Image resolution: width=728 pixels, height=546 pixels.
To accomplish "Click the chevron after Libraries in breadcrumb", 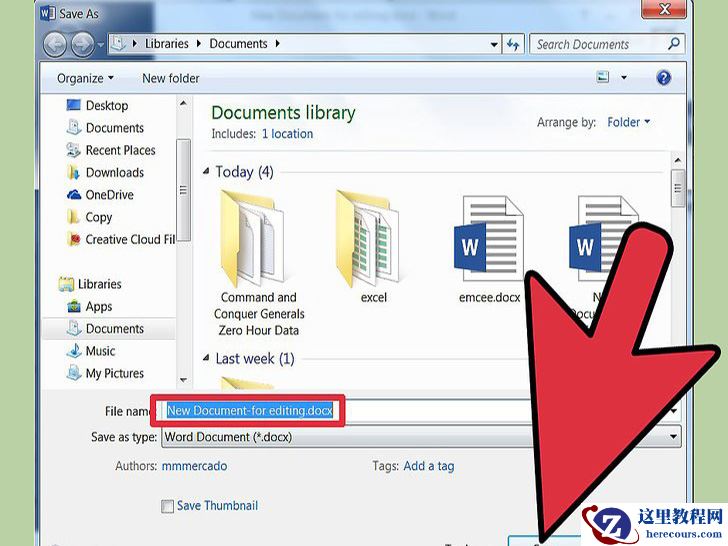I will click(199, 44).
